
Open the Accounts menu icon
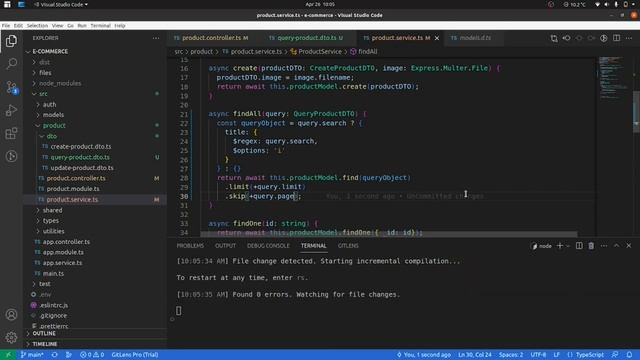pos(11,315)
